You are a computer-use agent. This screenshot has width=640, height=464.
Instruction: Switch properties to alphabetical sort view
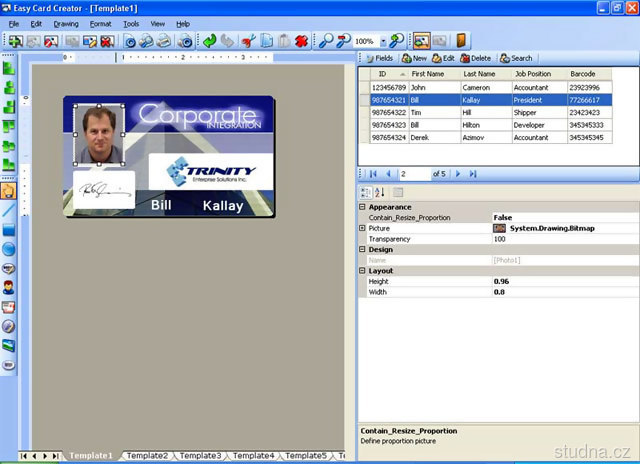[x=380, y=192]
